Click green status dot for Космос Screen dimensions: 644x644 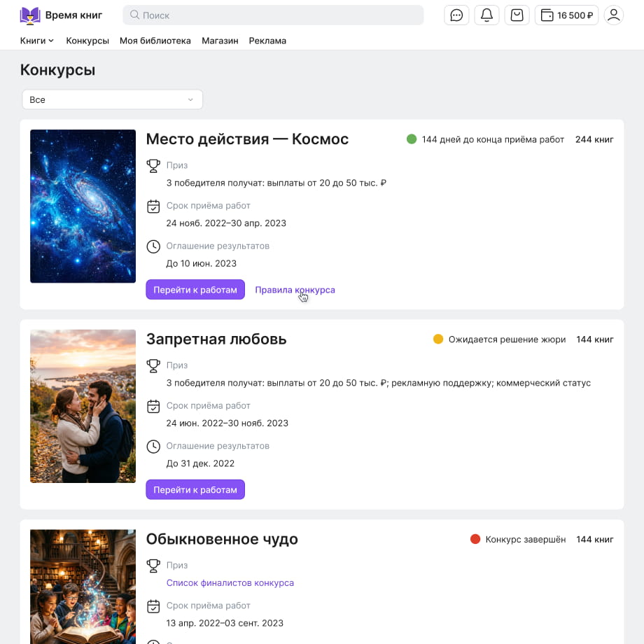[412, 139]
